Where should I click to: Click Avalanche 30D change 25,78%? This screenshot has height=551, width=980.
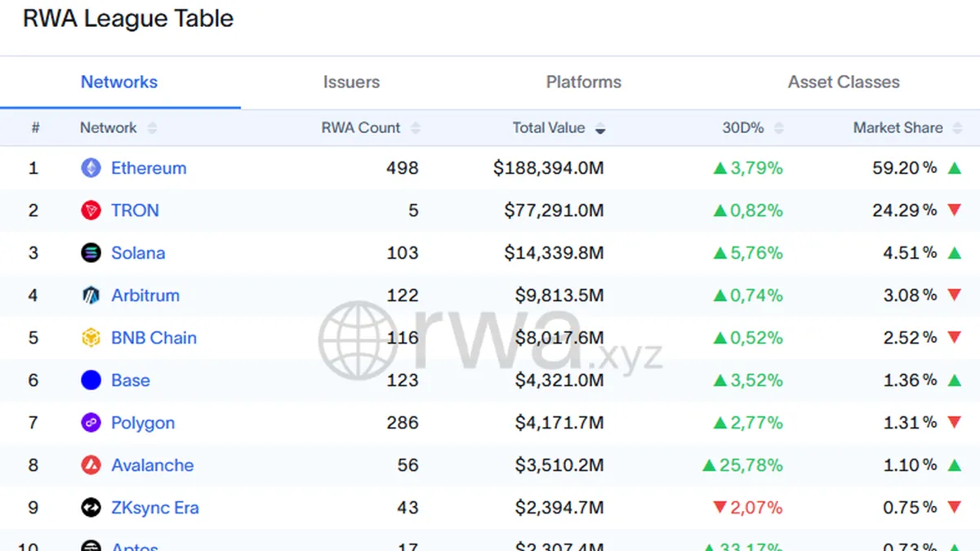tap(742, 465)
